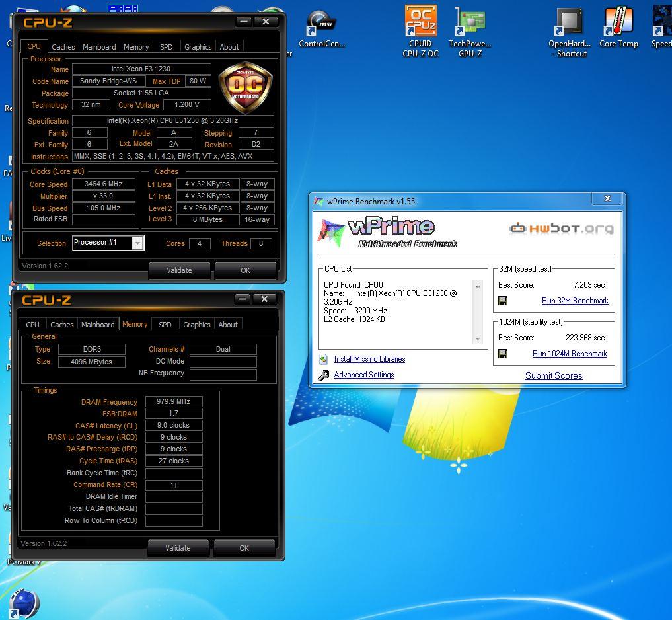The width and height of the screenshot is (672, 620).
Task: Click the save icon under 32M speed test
Action: [503, 301]
